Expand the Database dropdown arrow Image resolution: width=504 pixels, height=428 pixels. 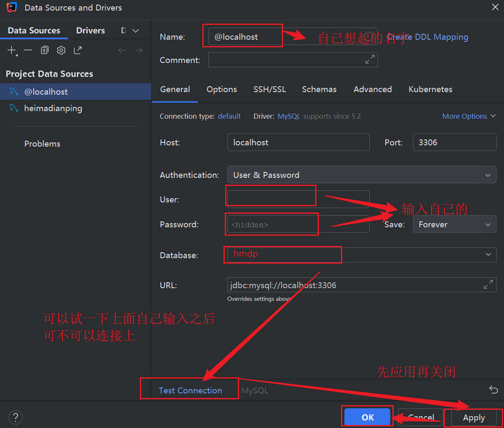(488, 254)
